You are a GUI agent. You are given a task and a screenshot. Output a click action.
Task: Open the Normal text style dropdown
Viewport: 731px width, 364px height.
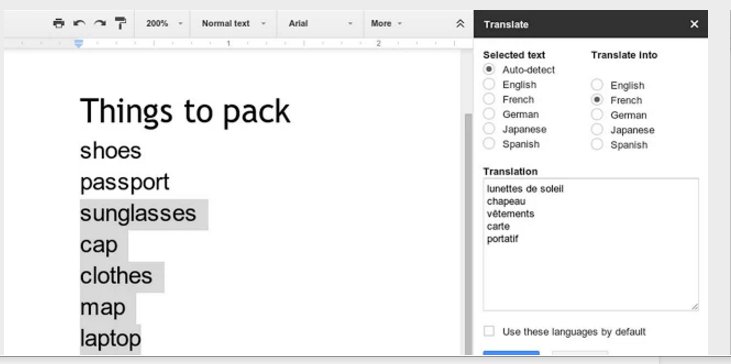click(234, 23)
